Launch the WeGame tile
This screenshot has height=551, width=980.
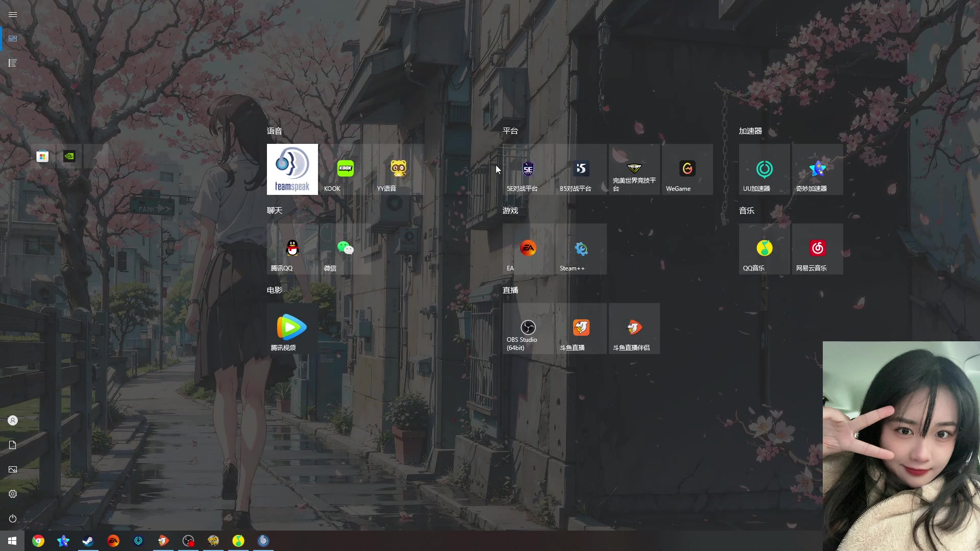[x=688, y=169]
